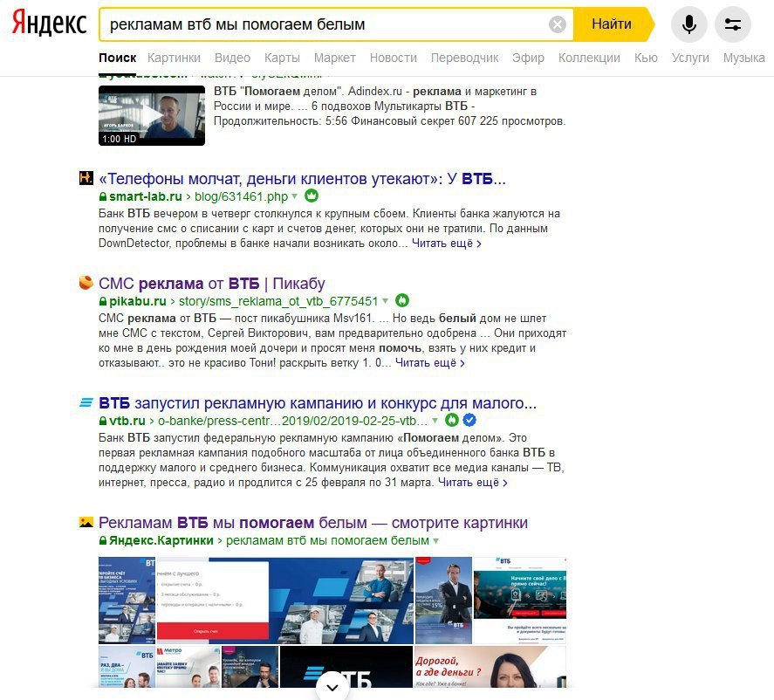Open the Переводчик tab

coord(464,58)
